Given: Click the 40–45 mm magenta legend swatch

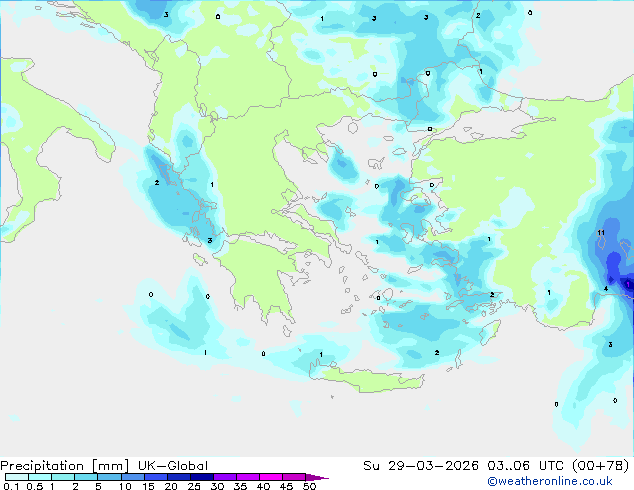Looking at the screenshot, I should pyautogui.click(x=271, y=477).
